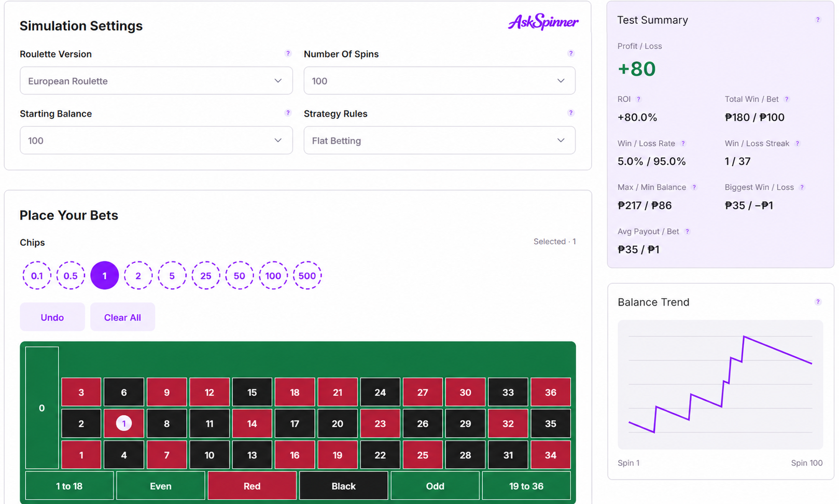Show Max / Min Balance info tooltip
Image resolution: width=839 pixels, height=504 pixels.
coord(694,187)
